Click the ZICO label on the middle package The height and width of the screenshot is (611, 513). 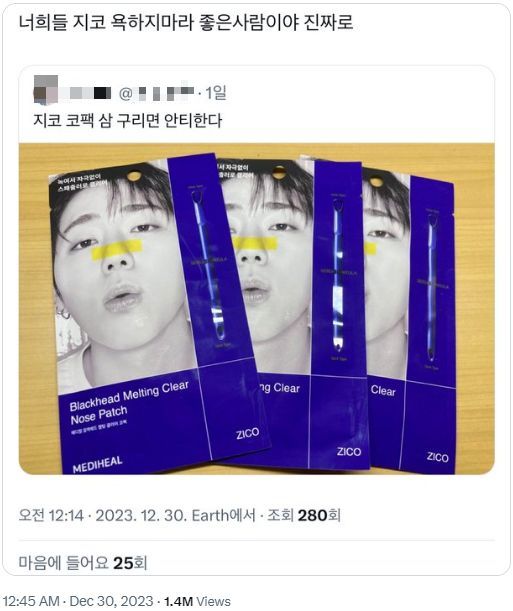point(349,452)
